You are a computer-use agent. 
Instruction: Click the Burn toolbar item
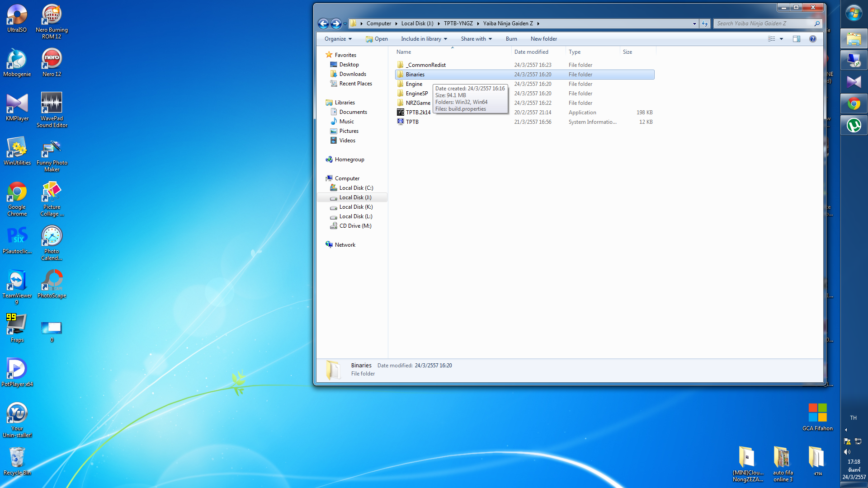click(x=511, y=39)
